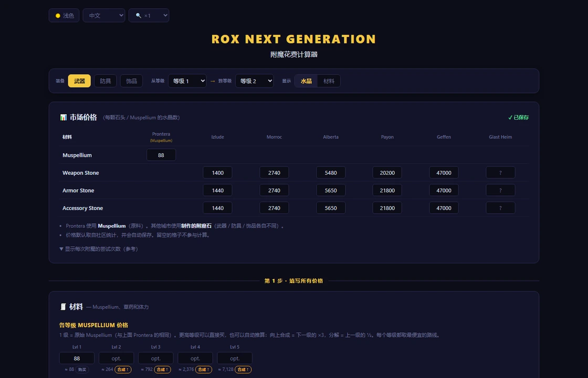
Task: Click the chart icon beside 市场价格
Action: pos(64,118)
